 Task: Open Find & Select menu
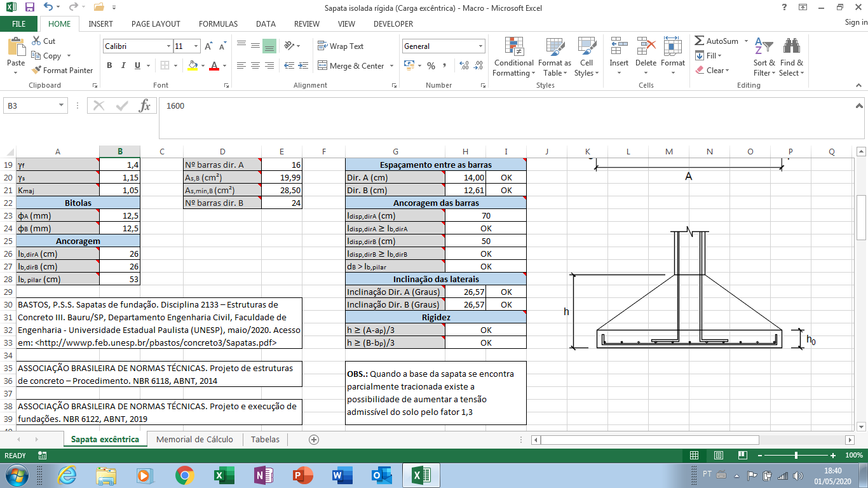click(792, 57)
